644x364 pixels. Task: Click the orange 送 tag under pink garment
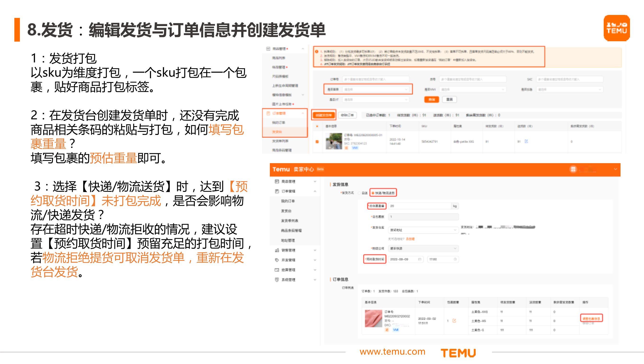coord(387,330)
